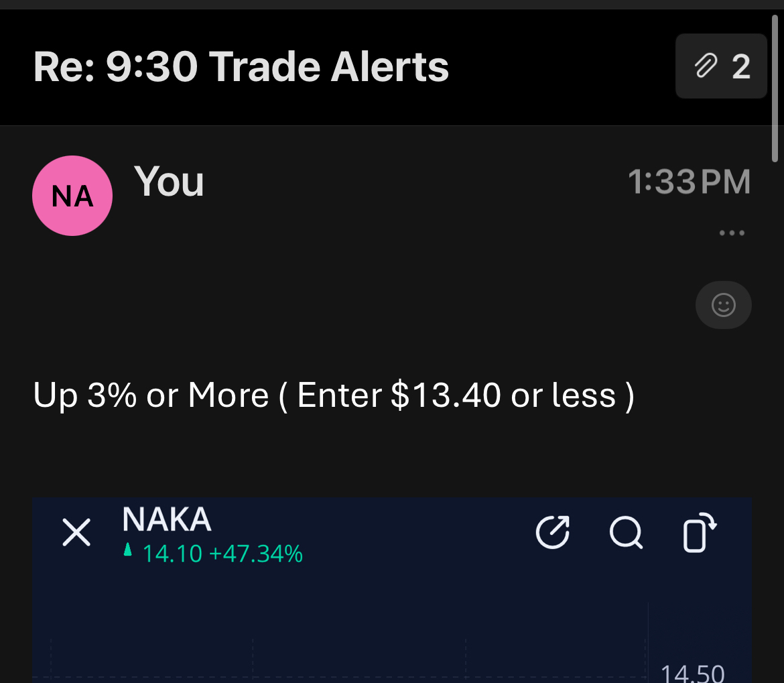The height and width of the screenshot is (683, 784).
Task: Close the NAKA chart with the X icon
Action: [x=76, y=532]
